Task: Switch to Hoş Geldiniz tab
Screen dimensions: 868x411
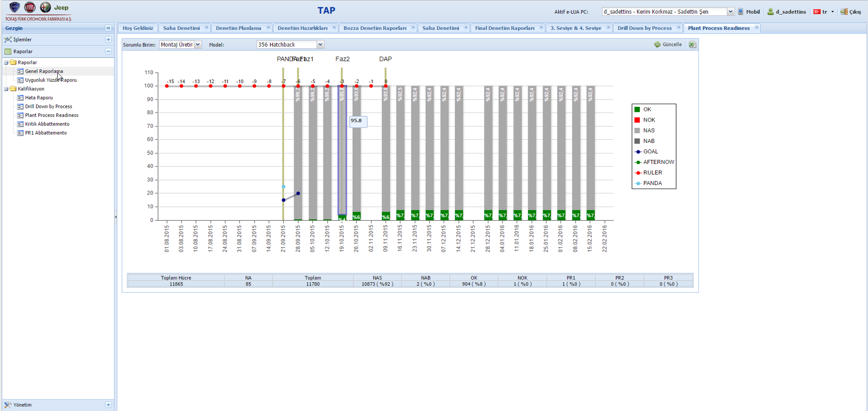Action: point(138,28)
